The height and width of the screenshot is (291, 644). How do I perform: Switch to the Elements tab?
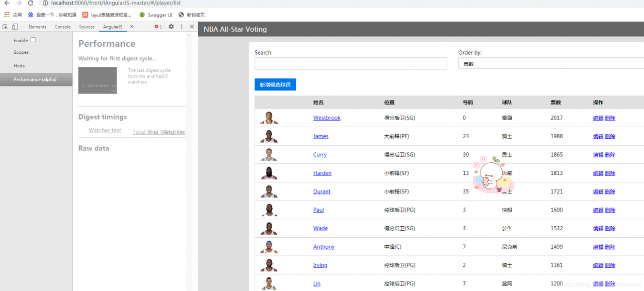37,27
